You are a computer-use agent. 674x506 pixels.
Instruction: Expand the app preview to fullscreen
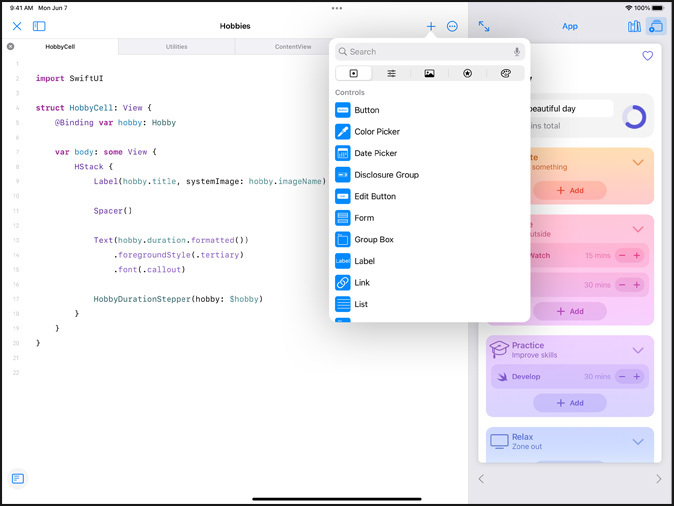[x=484, y=26]
